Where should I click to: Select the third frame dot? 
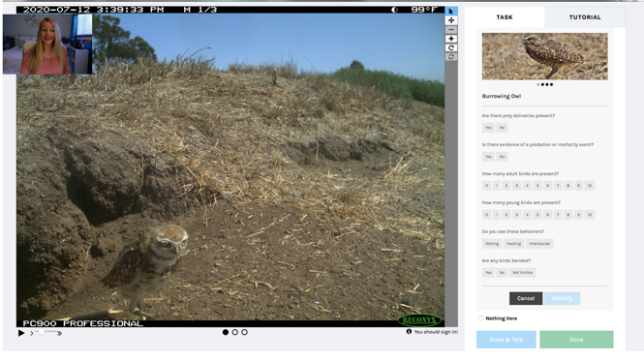pos(244,332)
